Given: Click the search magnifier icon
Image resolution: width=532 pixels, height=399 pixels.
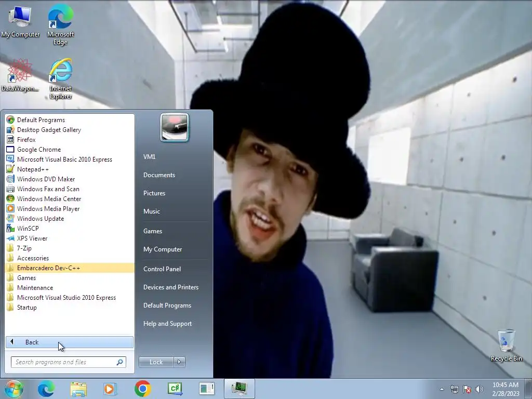Looking at the screenshot, I should point(119,362).
